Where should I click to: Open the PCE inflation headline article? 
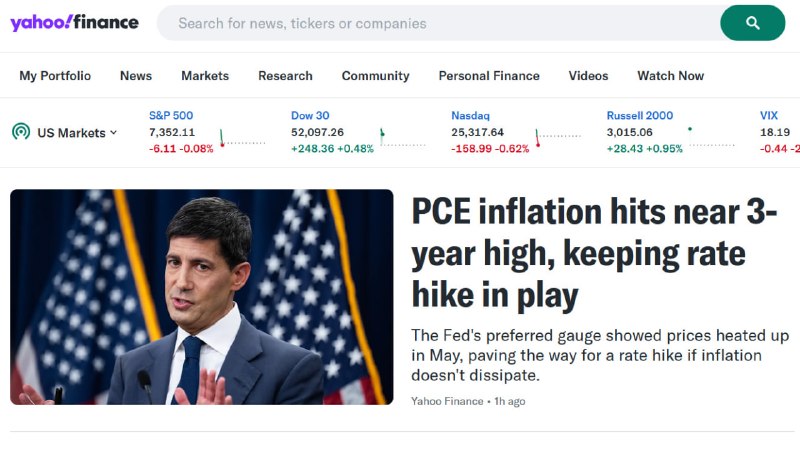(x=594, y=254)
